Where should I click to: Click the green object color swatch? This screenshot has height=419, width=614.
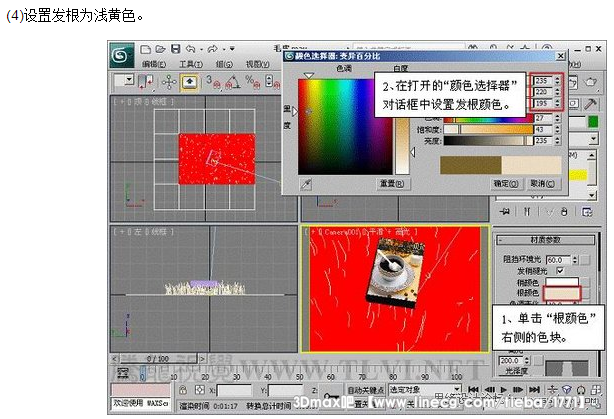[593, 122]
